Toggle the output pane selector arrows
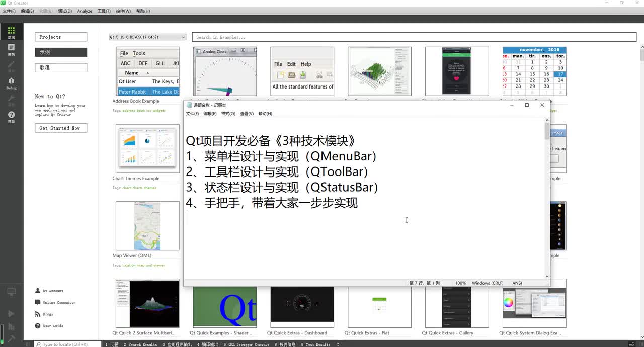 [338, 344]
